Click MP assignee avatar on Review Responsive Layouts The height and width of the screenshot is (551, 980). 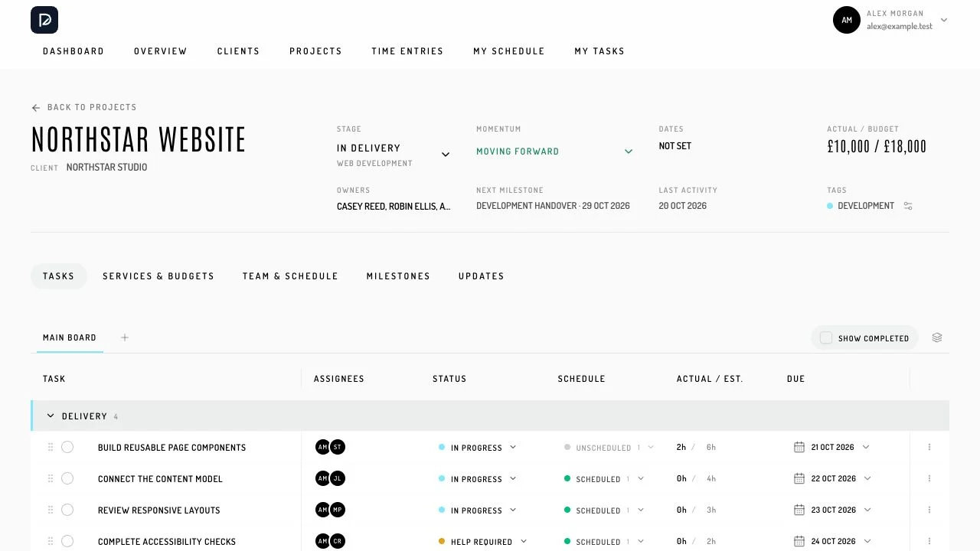[x=338, y=510]
